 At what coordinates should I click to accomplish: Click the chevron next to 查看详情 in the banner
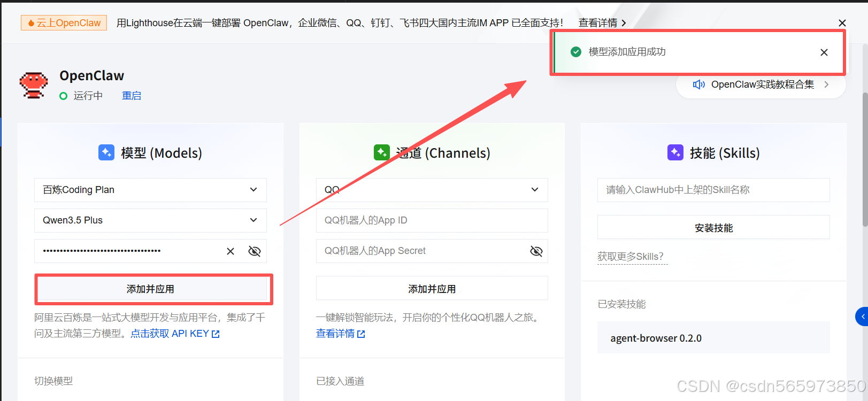pos(624,23)
